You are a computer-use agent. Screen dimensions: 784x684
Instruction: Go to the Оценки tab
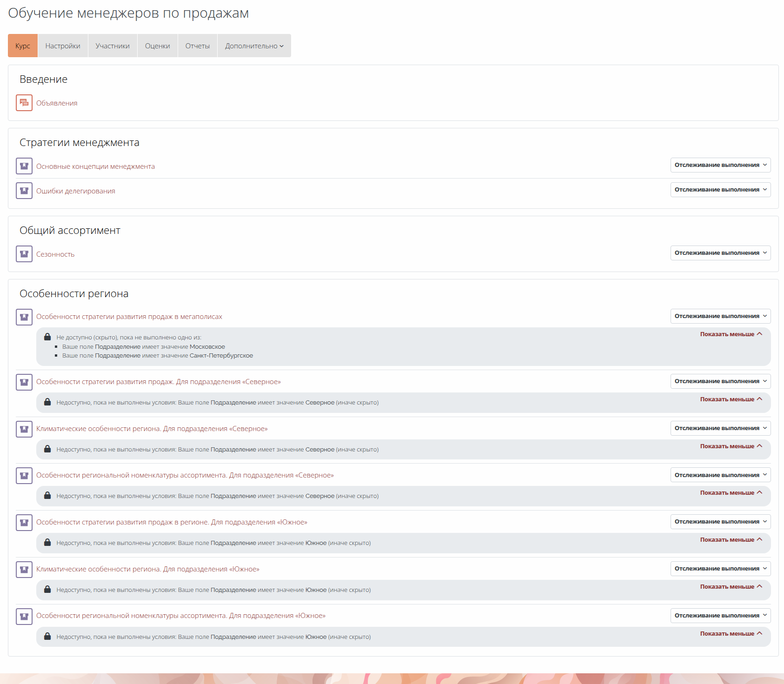[x=158, y=46]
